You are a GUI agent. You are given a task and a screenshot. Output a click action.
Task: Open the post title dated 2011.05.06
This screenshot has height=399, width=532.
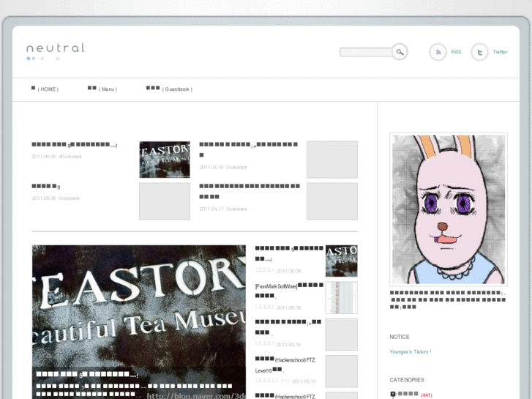tap(46, 187)
